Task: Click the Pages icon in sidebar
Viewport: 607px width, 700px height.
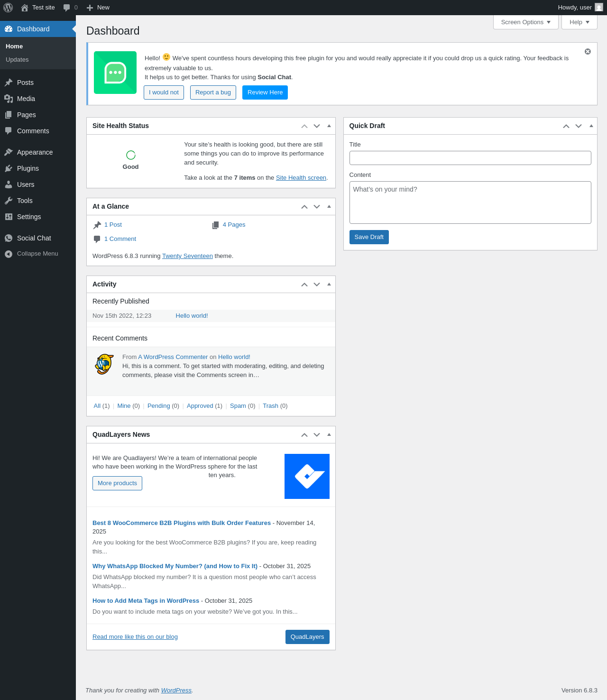Action: point(9,115)
